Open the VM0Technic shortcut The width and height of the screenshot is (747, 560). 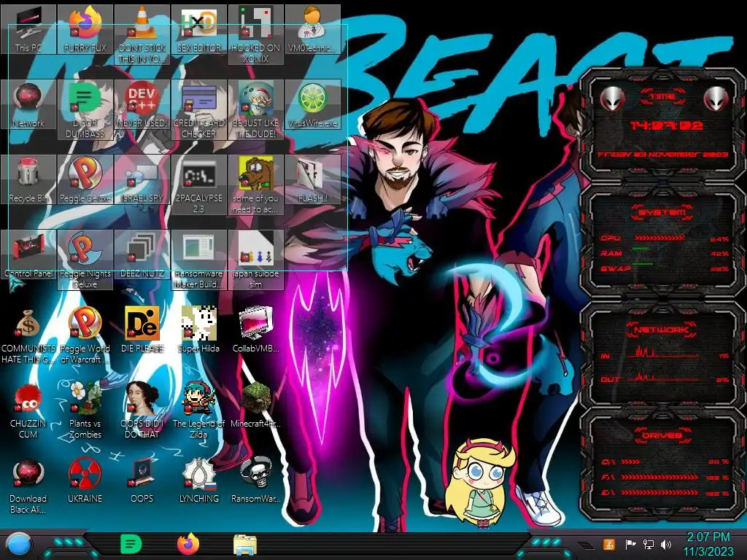pyautogui.click(x=312, y=29)
